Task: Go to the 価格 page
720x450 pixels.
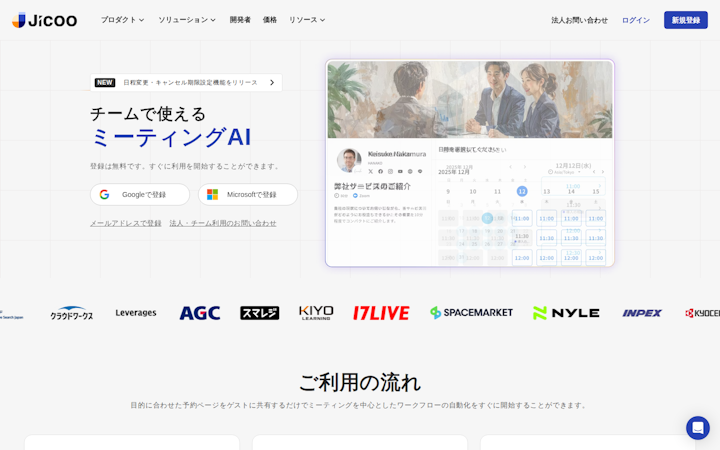Action: point(270,20)
